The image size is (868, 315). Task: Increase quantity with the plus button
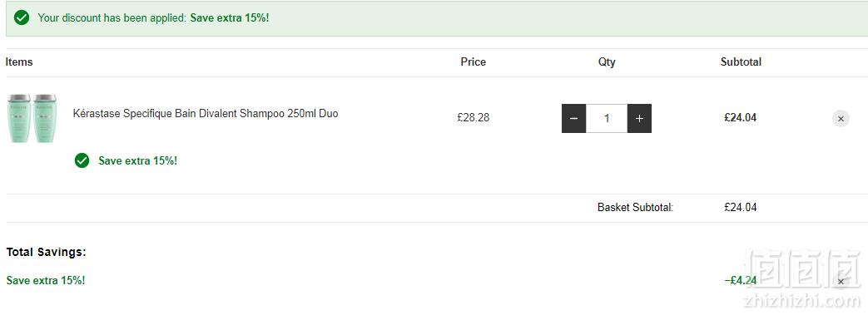point(639,118)
